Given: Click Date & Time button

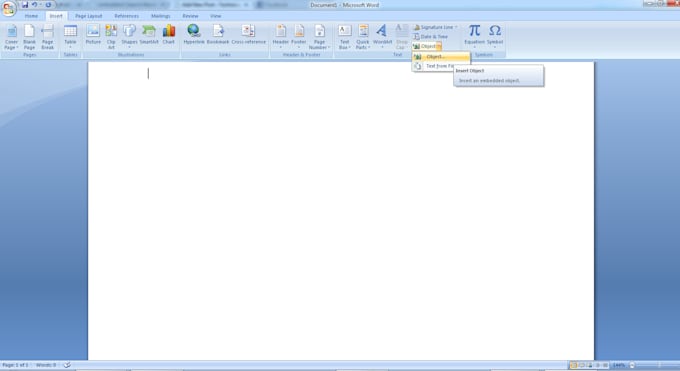Looking at the screenshot, I should 430,36.
